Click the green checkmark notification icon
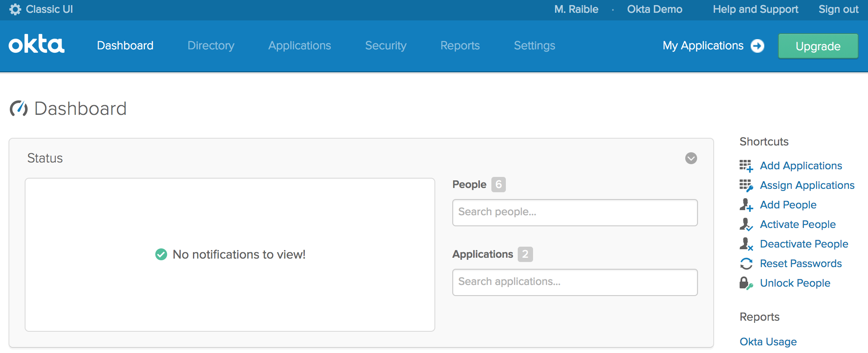This screenshot has width=868, height=353. coord(161,254)
